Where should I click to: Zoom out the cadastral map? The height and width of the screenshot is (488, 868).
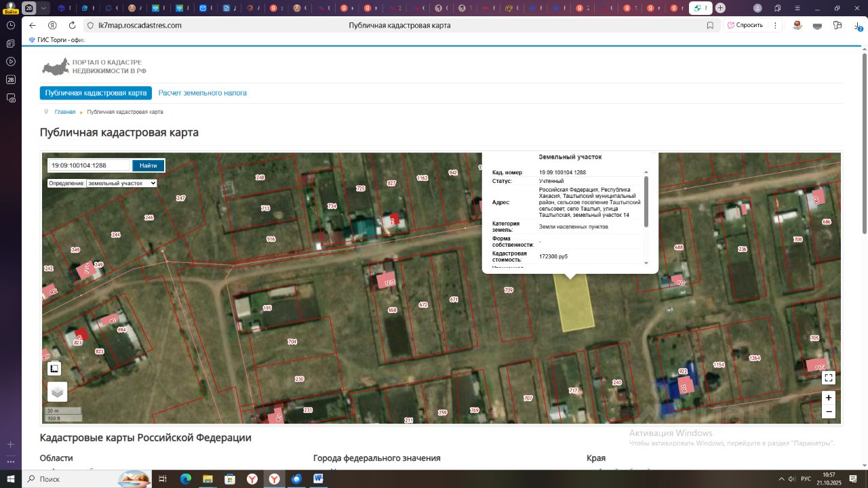(828, 411)
